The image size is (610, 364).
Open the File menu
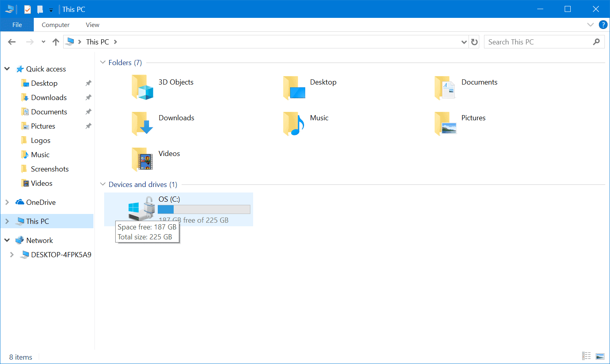point(17,24)
